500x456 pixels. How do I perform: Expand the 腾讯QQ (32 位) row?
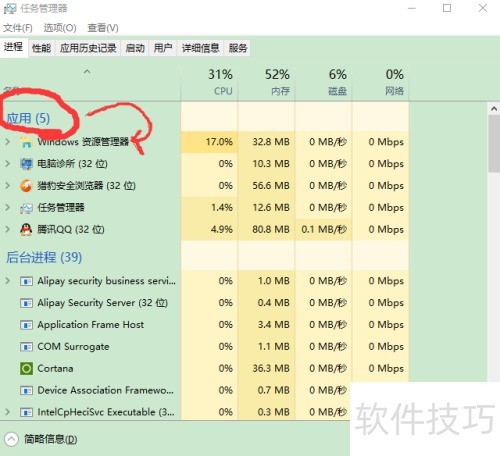(x=7, y=229)
